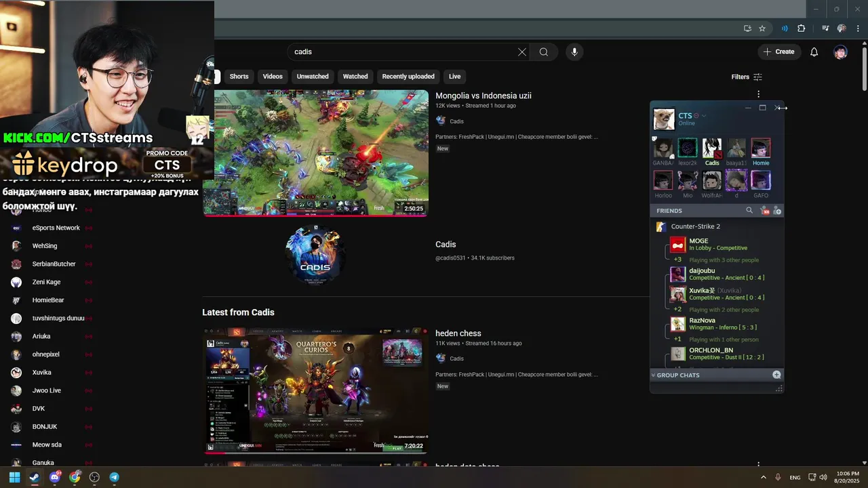Search friends in Steam friends list
The height and width of the screenshot is (488, 868).
click(x=749, y=211)
